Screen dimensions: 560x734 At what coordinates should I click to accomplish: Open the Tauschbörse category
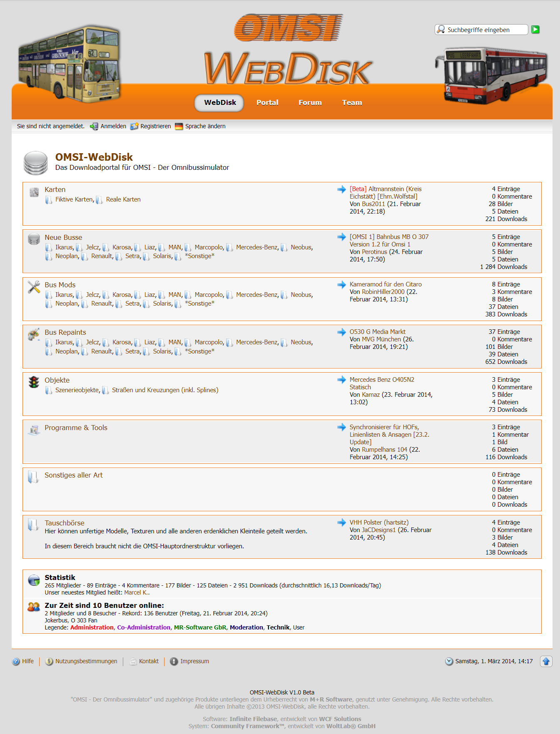click(x=65, y=523)
